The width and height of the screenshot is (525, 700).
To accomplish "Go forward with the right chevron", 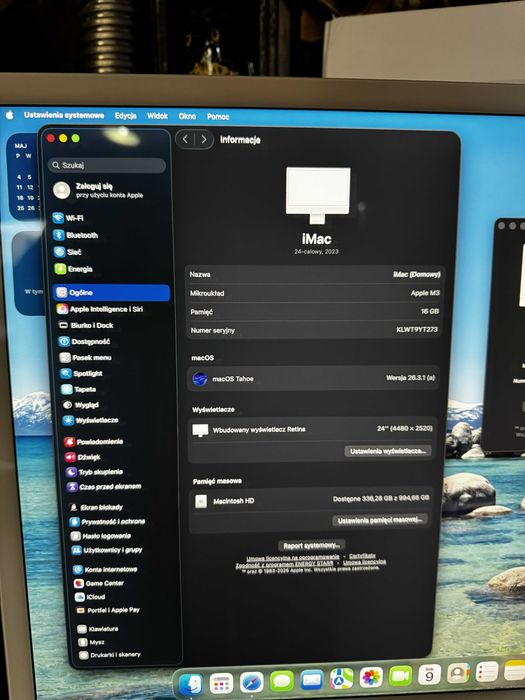I will pos(204,140).
